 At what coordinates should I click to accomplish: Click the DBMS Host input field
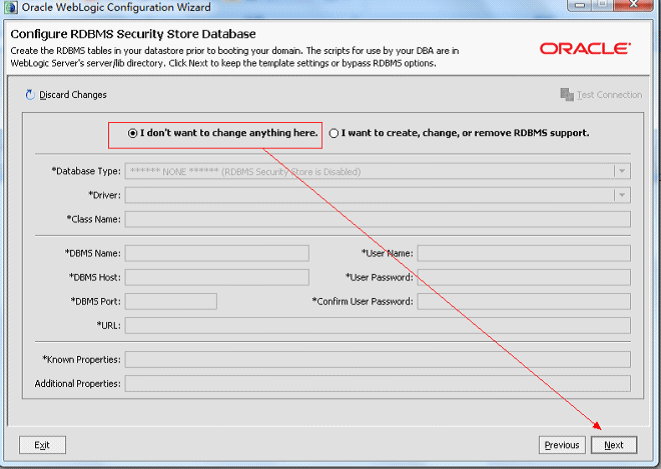coord(217,277)
